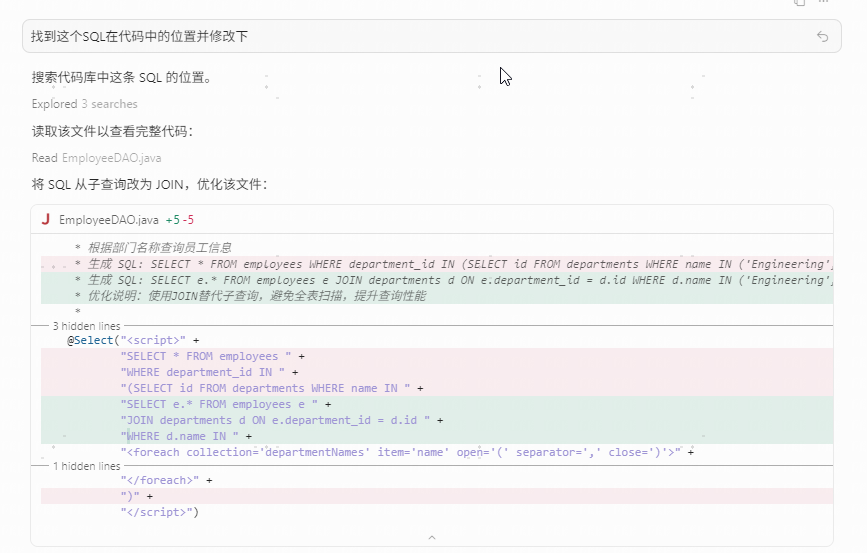Click the added comment '优化说明: 使用JOIN替代子查询'
867x553 pixels.
437,296
